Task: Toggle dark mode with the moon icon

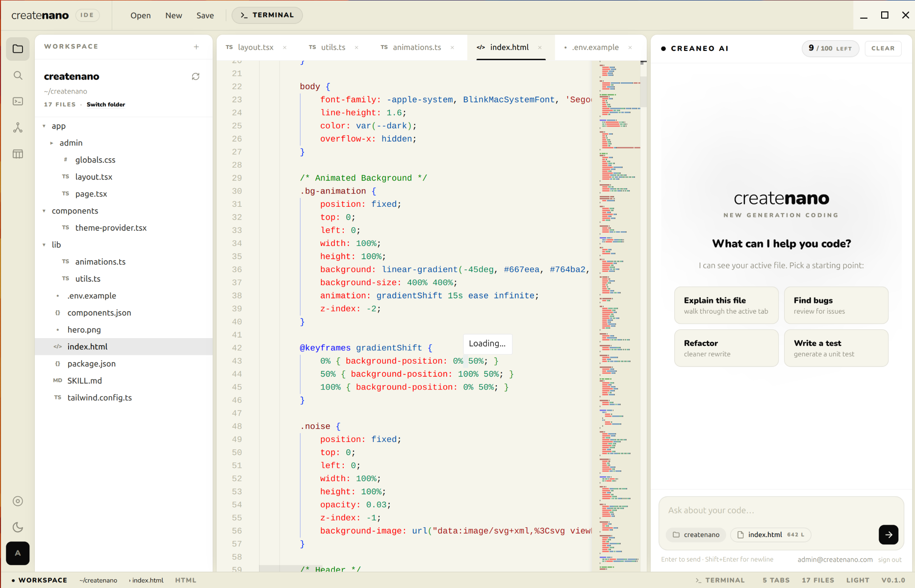Action: [18, 527]
